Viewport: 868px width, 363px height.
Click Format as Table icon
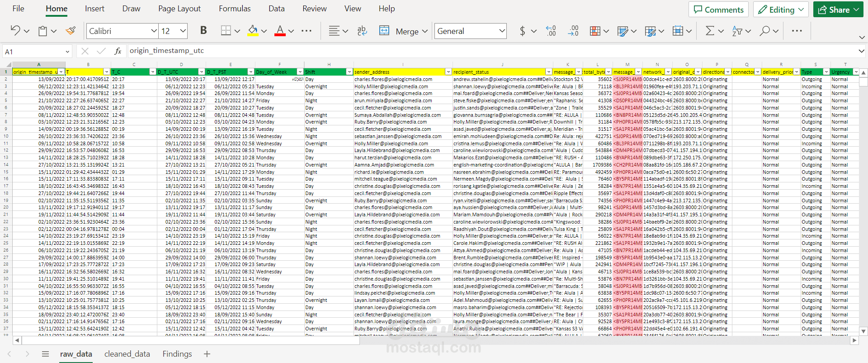623,31
